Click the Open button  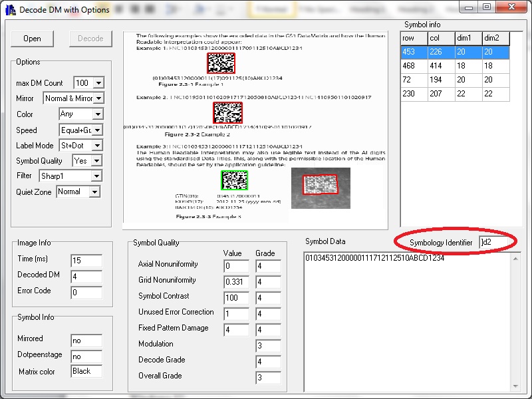coord(32,39)
